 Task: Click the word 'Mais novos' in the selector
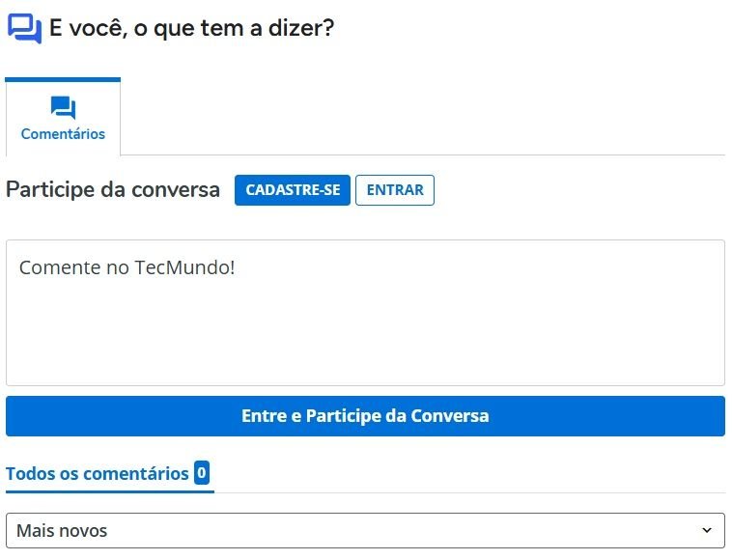tap(62, 530)
